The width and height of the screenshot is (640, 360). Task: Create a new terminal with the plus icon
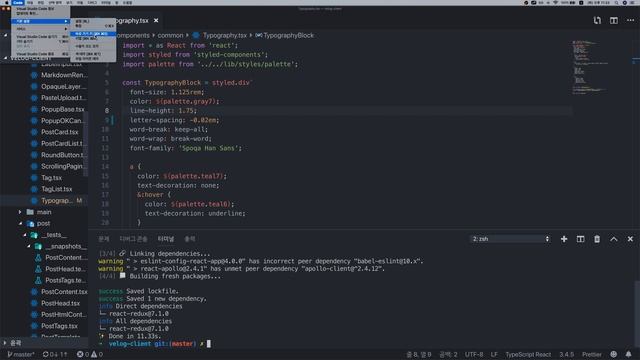point(564,239)
